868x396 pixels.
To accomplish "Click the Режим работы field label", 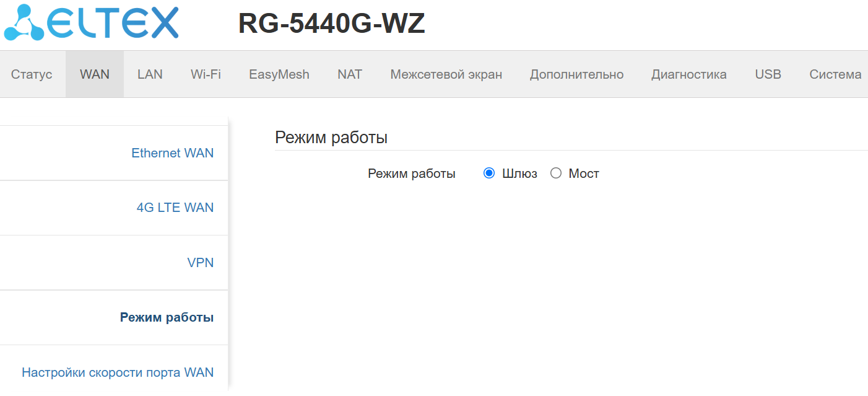I will point(412,174).
